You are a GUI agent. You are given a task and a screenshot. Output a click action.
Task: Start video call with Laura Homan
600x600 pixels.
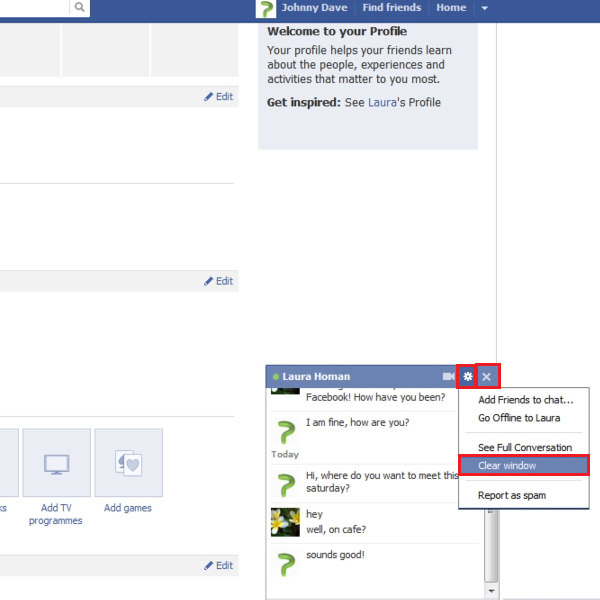pyautogui.click(x=448, y=377)
